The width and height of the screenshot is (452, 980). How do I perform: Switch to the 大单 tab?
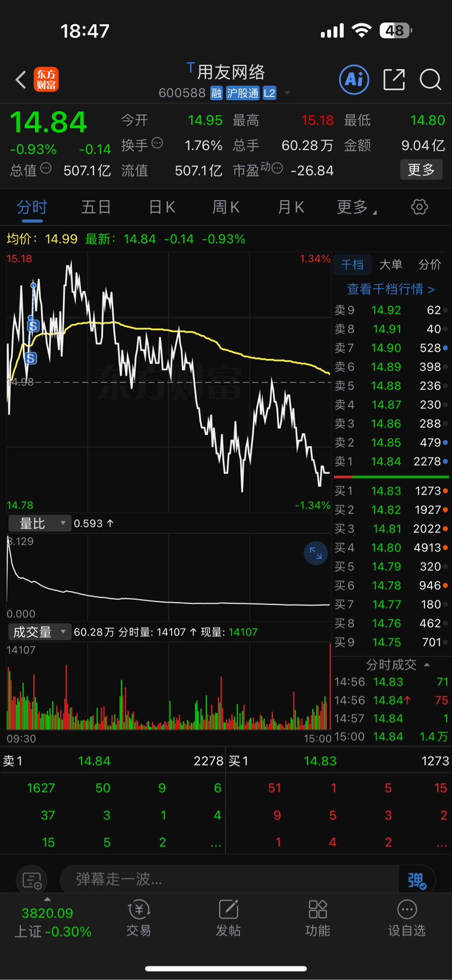point(391,264)
